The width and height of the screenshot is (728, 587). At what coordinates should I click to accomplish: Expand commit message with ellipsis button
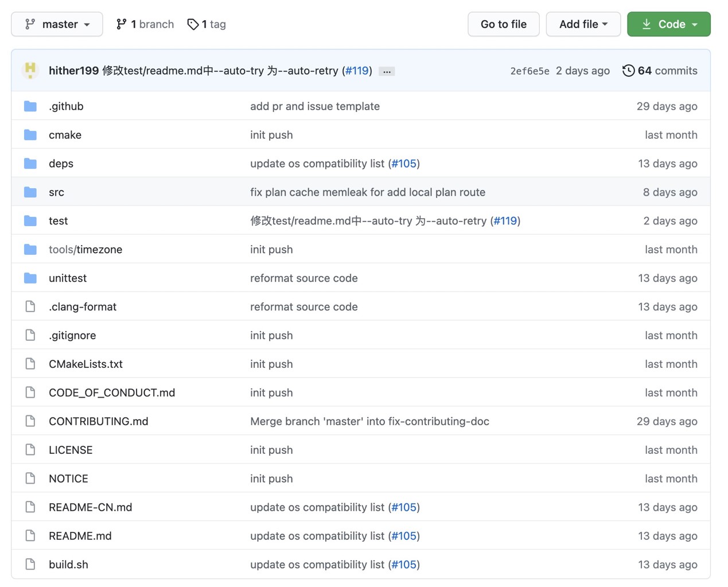[x=387, y=71]
